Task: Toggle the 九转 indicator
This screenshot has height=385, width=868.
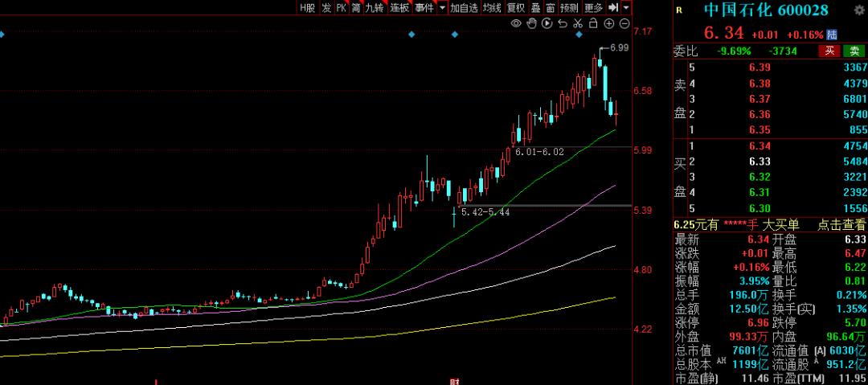Action: tap(375, 8)
